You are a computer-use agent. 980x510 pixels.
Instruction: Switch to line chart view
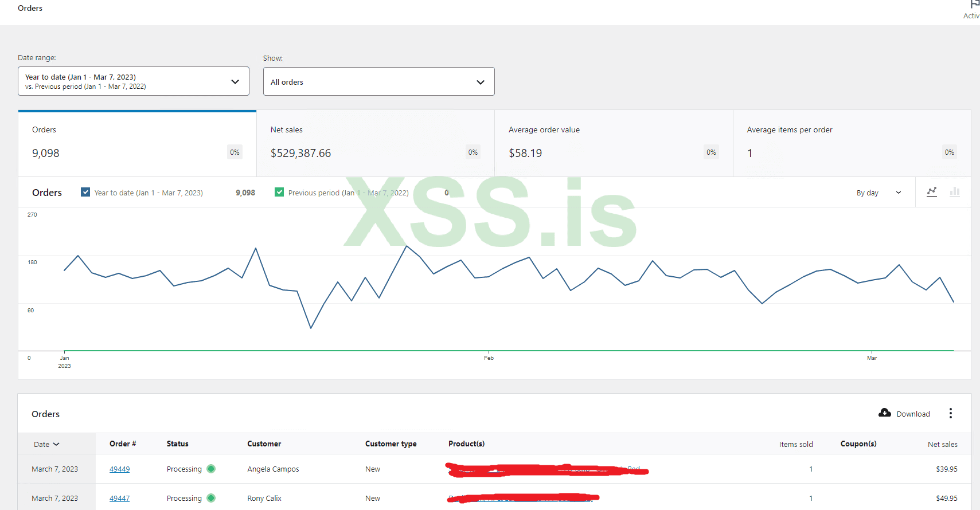(932, 192)
